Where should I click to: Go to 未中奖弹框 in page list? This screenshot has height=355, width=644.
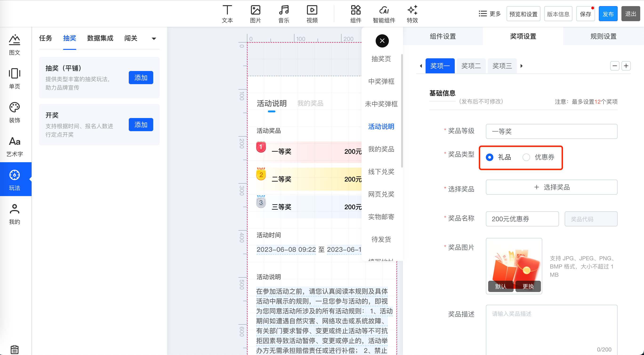[x=381, y=104]
